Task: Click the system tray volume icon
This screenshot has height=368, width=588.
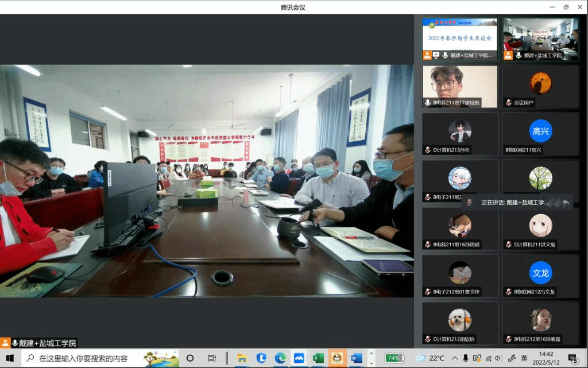Action: 500,358
